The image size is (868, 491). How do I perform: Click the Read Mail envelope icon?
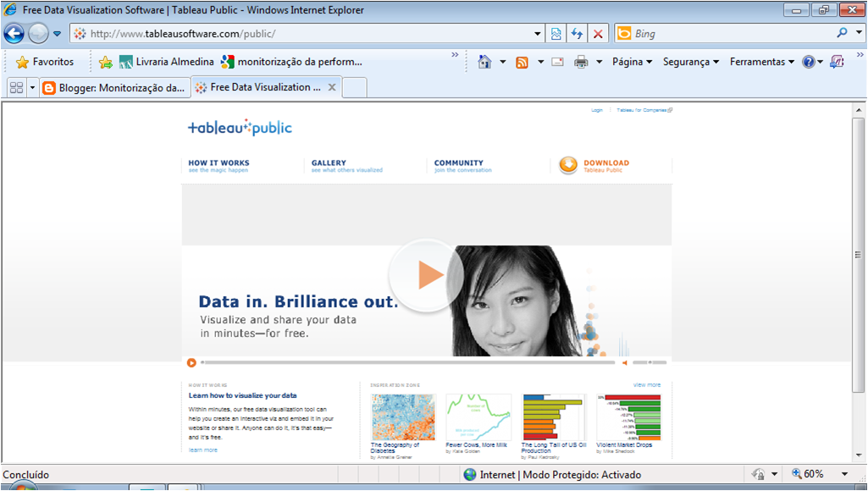coord(557,62)
